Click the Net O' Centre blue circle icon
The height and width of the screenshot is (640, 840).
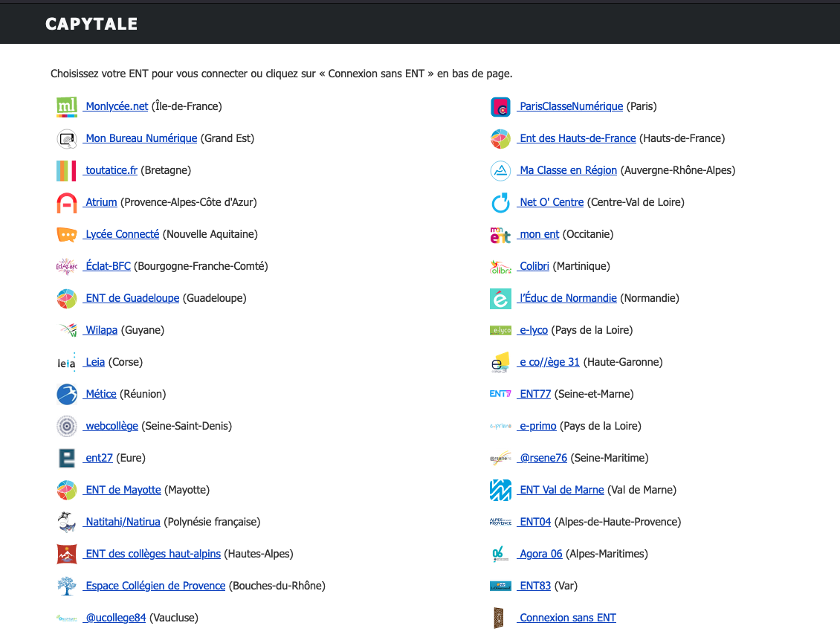[500, 203]
